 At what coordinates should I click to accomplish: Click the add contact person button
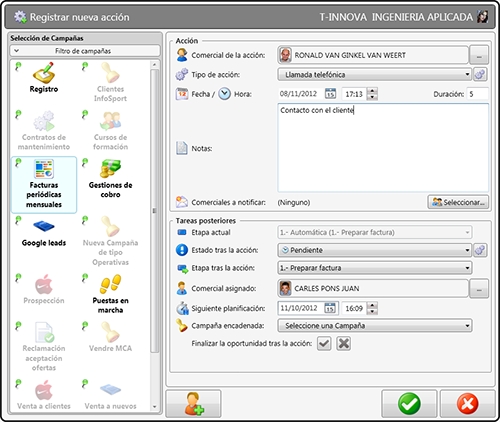coord(194,403)
